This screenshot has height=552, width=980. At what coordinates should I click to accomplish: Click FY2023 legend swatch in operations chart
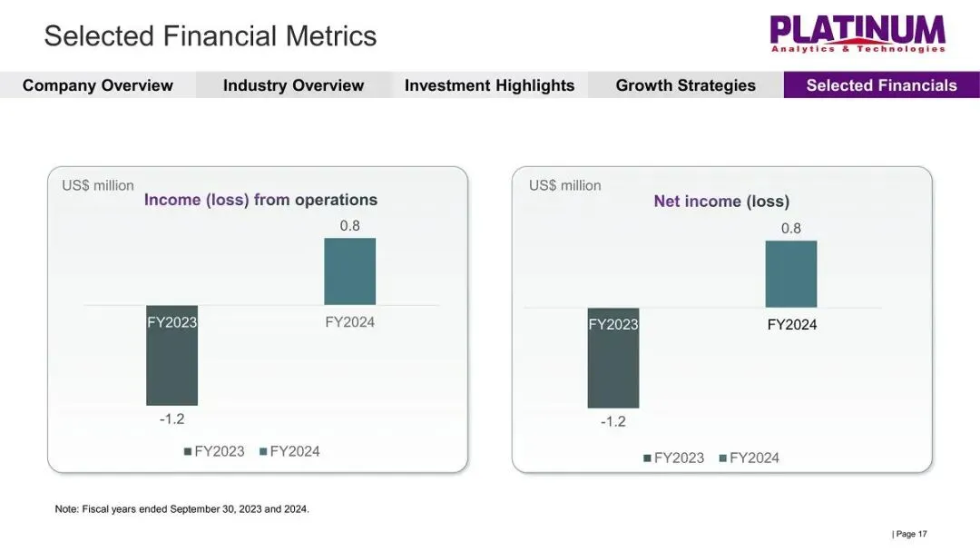[x=188, y=451]
